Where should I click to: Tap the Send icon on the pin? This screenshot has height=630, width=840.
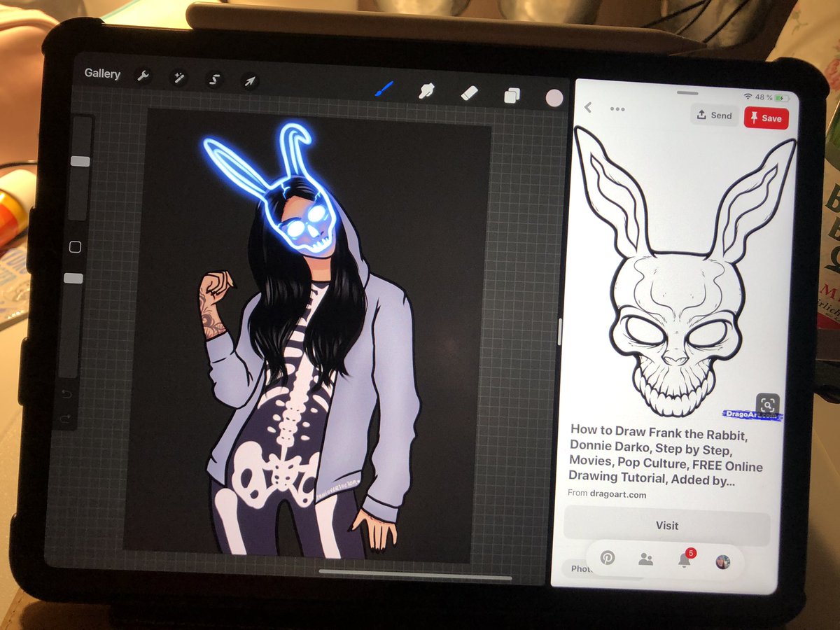[x=713, y=115]
